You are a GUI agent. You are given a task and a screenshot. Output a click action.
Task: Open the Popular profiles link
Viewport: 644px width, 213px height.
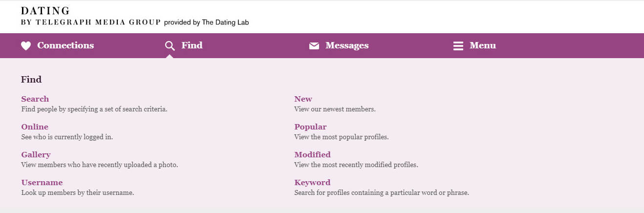[x=310, y=127]
